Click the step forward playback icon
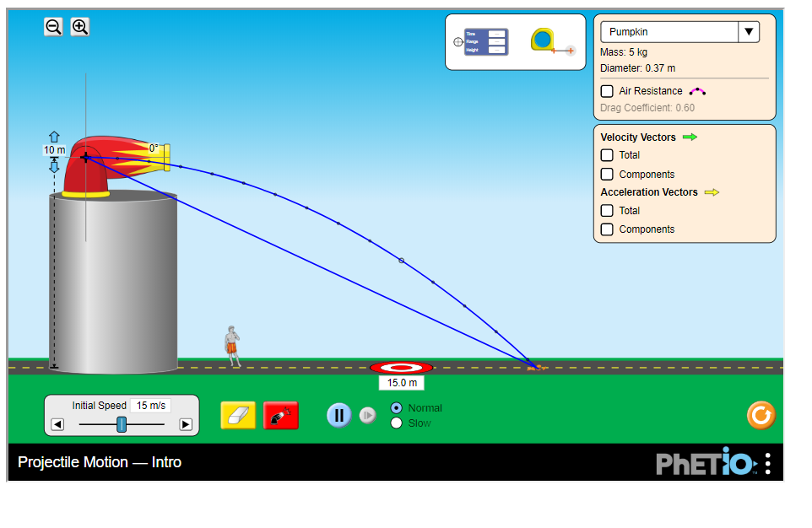This screenshot has height=528, width=812. [x=367, y=415]
